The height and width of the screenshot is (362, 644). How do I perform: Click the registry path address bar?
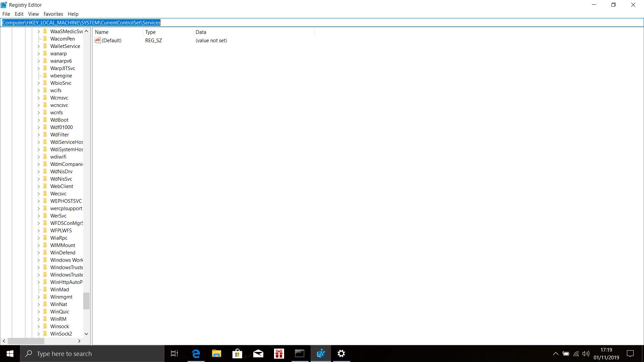point(322,23)
